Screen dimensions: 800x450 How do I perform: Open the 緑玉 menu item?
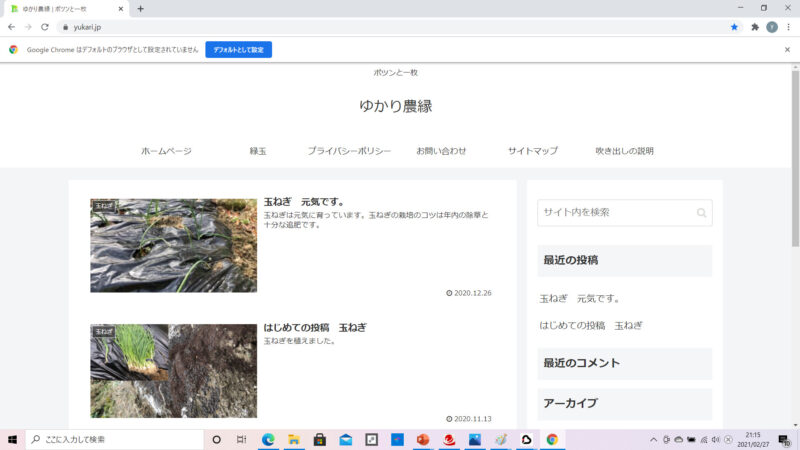tap(258, 151)
